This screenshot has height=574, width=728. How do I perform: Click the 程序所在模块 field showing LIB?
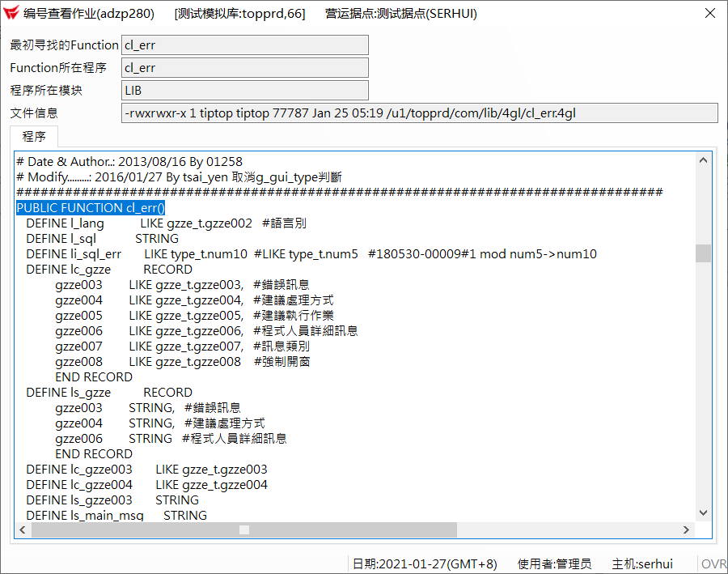(244, 91)
